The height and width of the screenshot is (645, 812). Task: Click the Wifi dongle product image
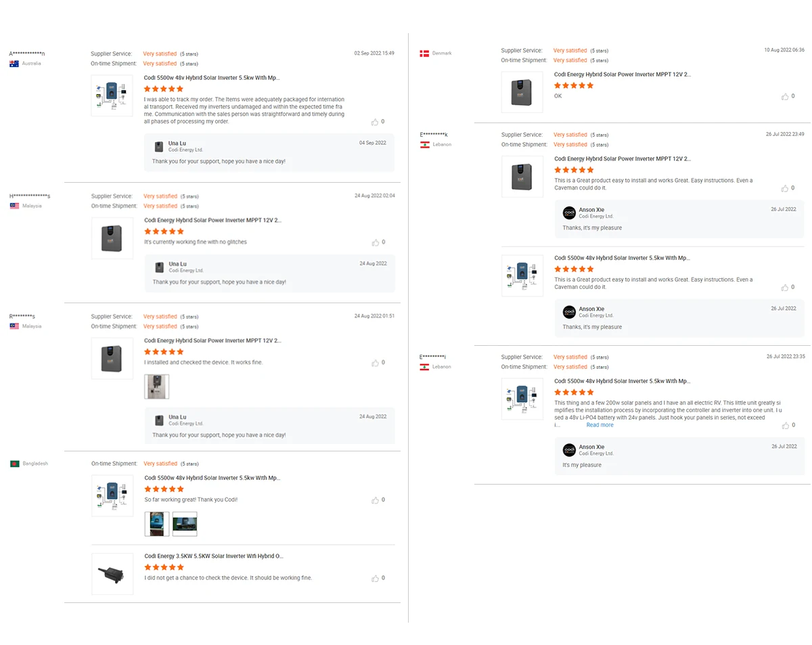click(112, 573)
